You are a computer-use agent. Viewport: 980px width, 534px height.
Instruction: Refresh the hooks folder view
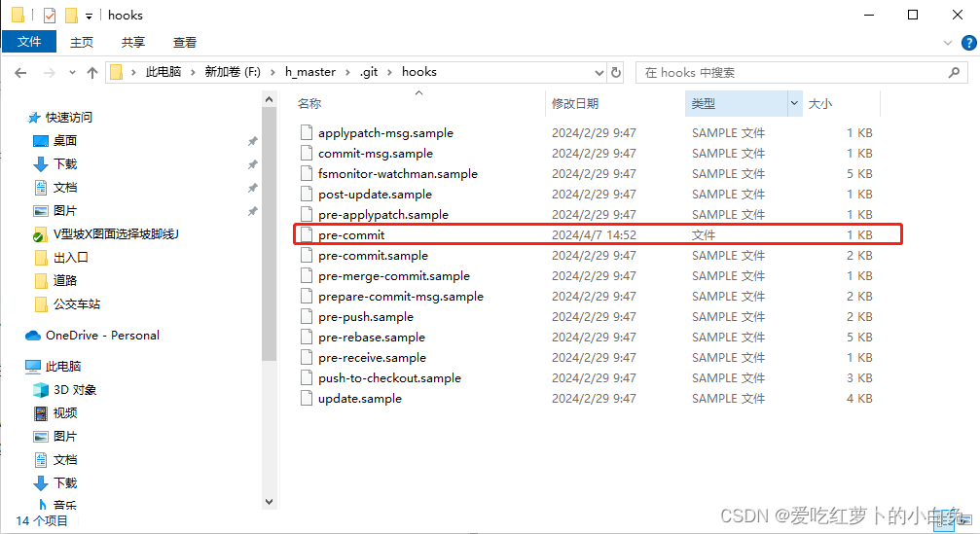click(616, 72)
